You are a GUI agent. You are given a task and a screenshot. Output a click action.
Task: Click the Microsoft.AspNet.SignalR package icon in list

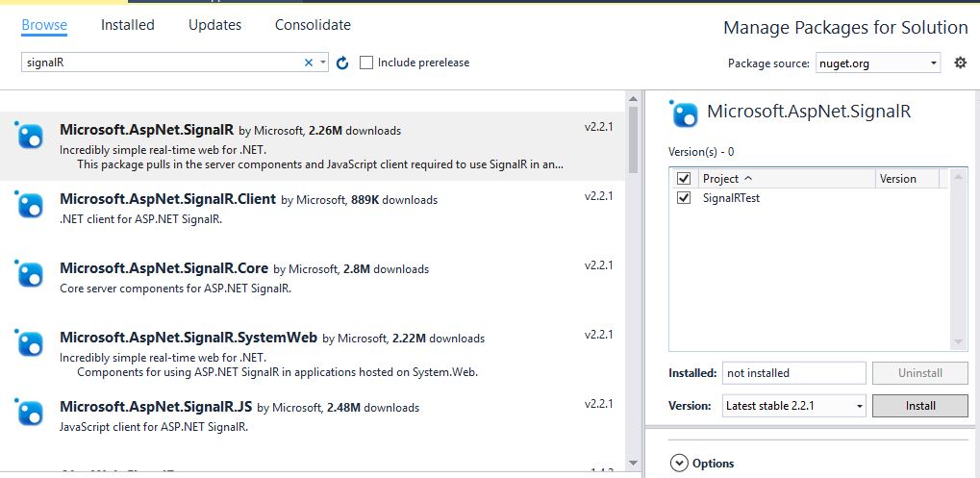31,137
